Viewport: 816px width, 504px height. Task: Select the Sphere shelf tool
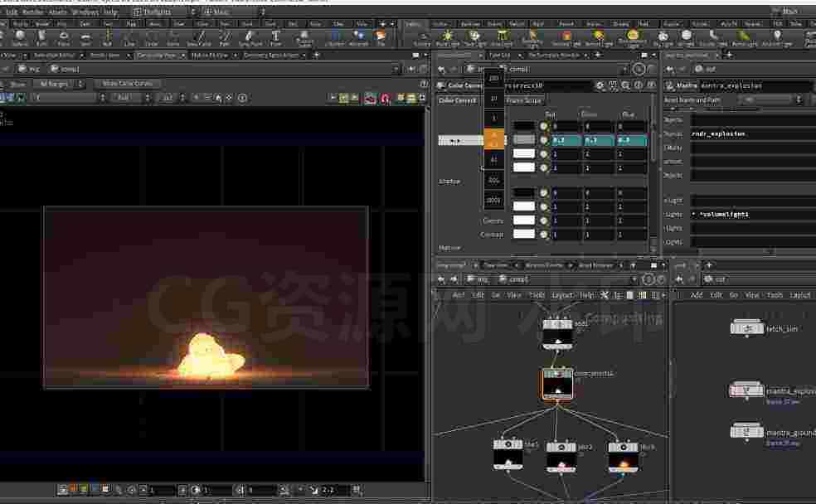(20, 37)
